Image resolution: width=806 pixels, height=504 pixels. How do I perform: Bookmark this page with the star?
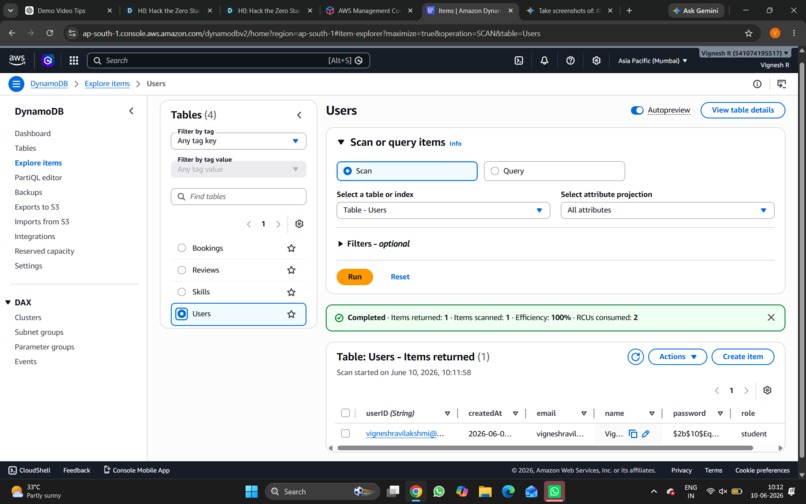pos(748,33)
